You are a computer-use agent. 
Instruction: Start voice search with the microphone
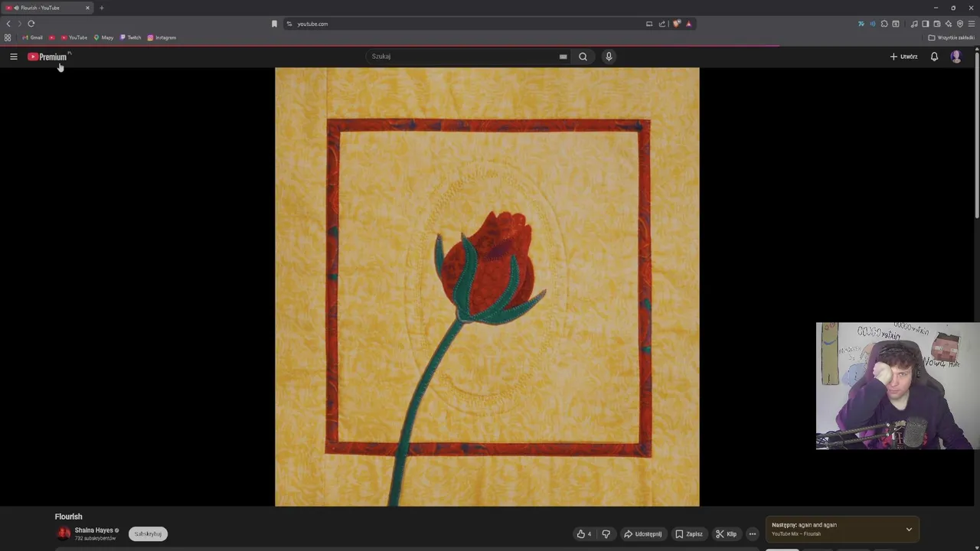(x=609, y=57)
